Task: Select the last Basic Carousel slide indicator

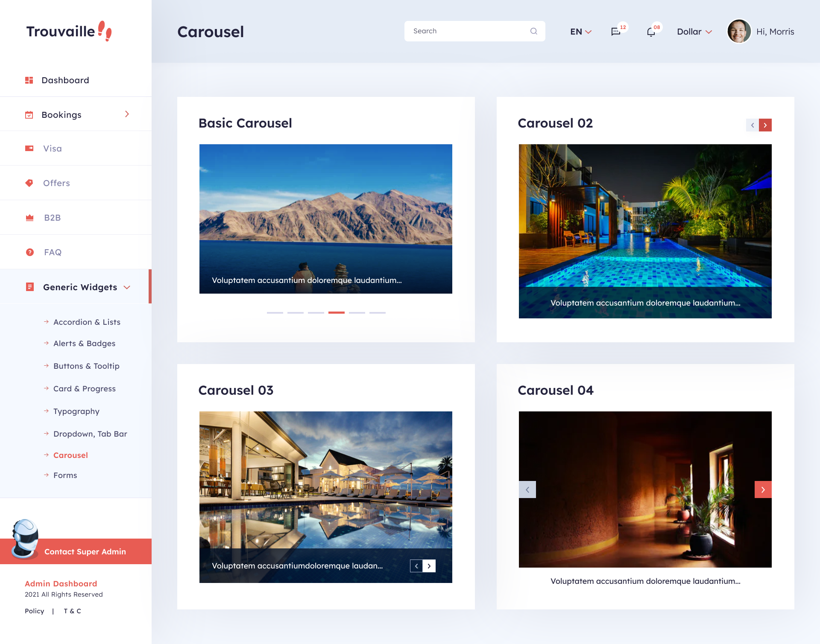Action: 378,313
